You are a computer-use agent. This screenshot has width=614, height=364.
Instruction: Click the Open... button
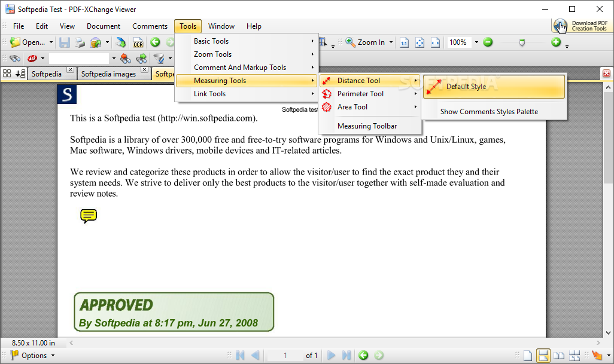(28, 42)
